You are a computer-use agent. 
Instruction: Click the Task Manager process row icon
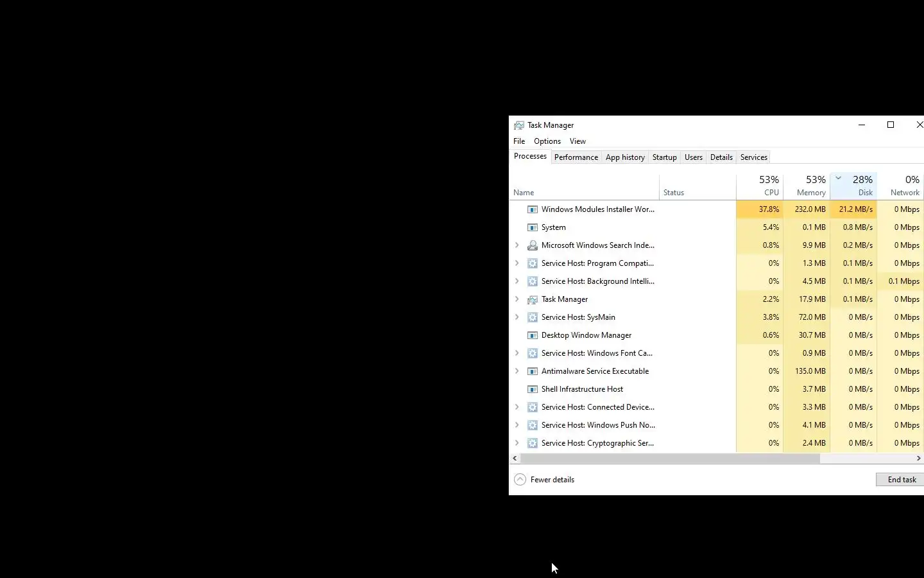(532, 299)
